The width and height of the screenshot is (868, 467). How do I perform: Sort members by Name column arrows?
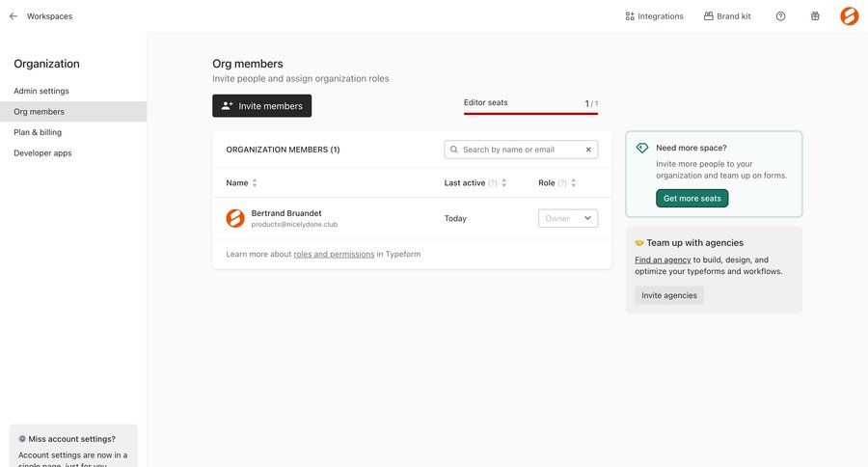coord(255,182)
